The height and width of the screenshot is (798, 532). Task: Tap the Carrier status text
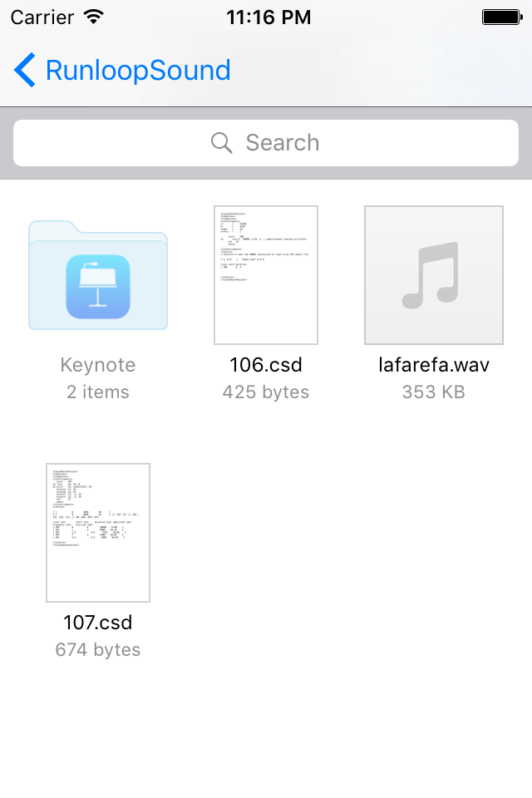coord(42,17)
